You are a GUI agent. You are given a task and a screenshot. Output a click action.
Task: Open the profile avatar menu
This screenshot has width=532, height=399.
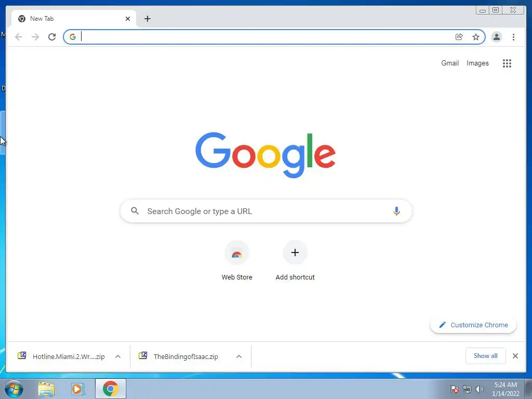coord(496,37)
